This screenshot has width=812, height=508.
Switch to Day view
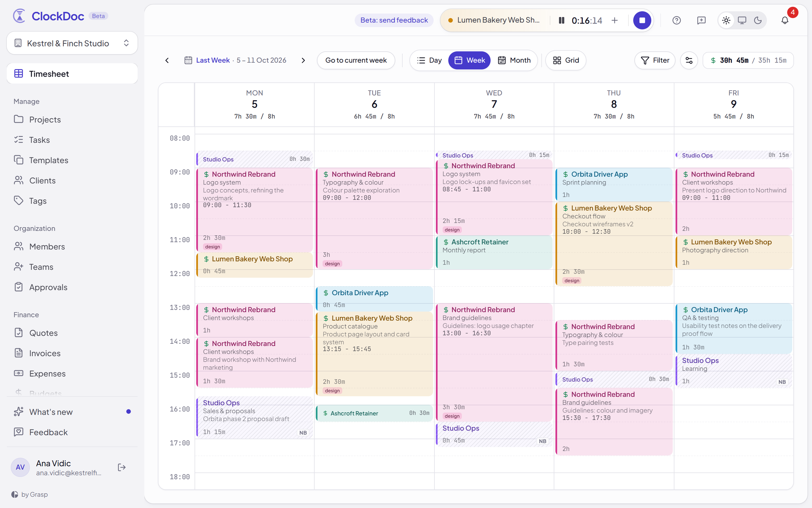pyautogui.click(x=430, y=60)
